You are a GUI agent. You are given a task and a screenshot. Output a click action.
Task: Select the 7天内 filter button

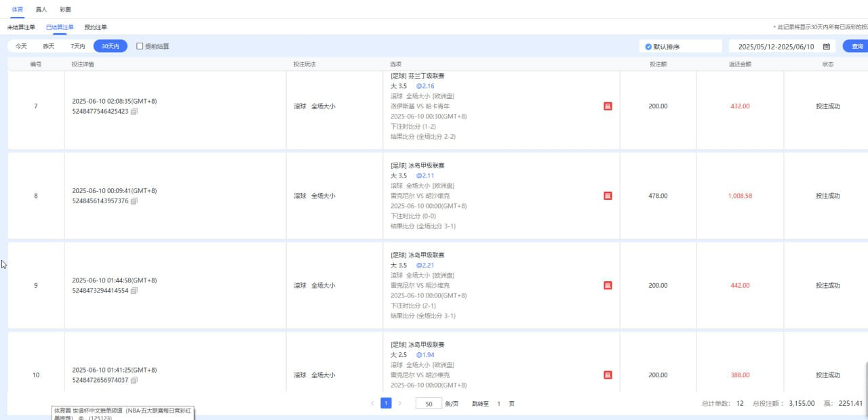pos(78,46)
